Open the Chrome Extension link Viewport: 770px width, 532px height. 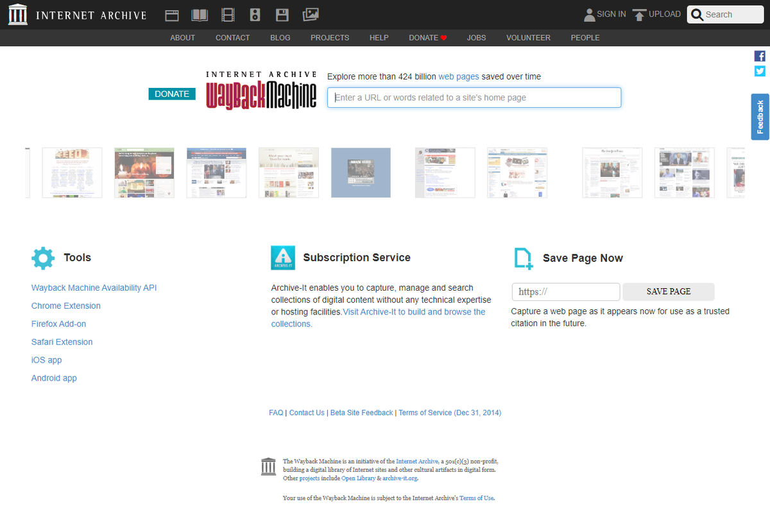[66, 305]
